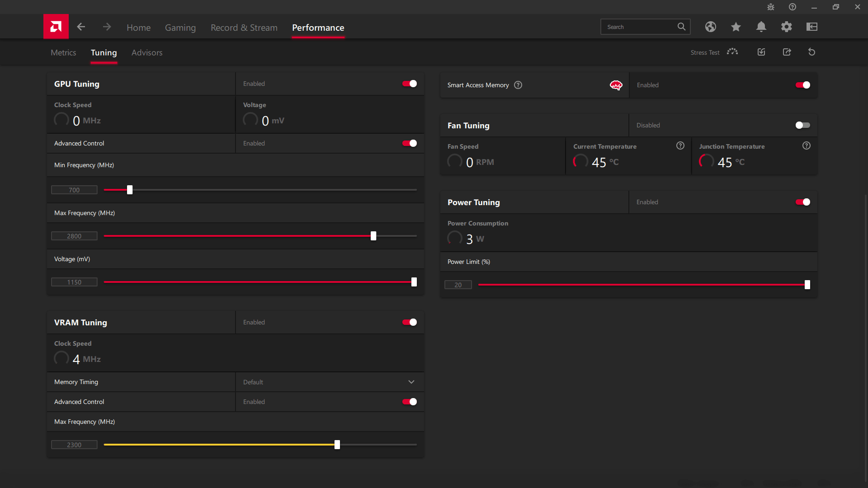
Task: Click the favorites star icon
Action: (x=736, y=27)
